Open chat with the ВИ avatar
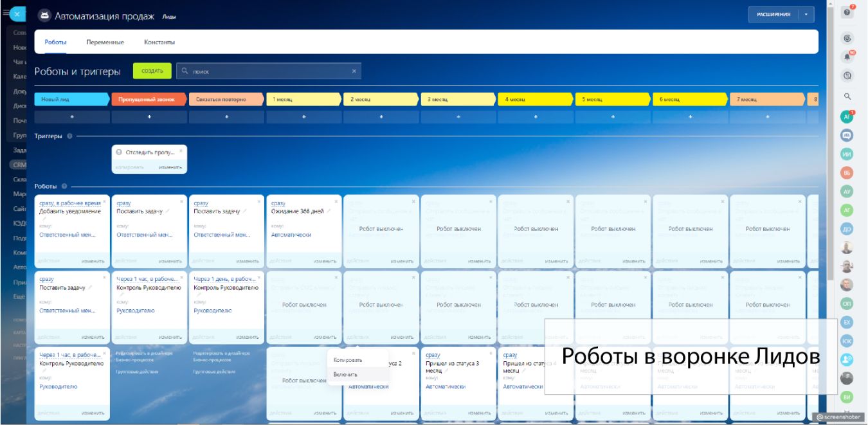This screenshot has width=868, height=425. [x=847, y=397]
